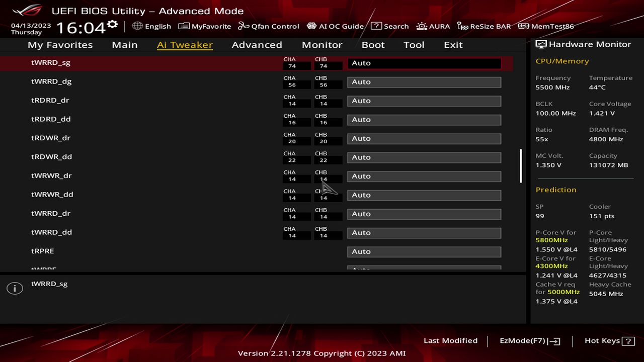Open the Qfan Control fan icon
This screenshot has width=644, height=362.
244,26
